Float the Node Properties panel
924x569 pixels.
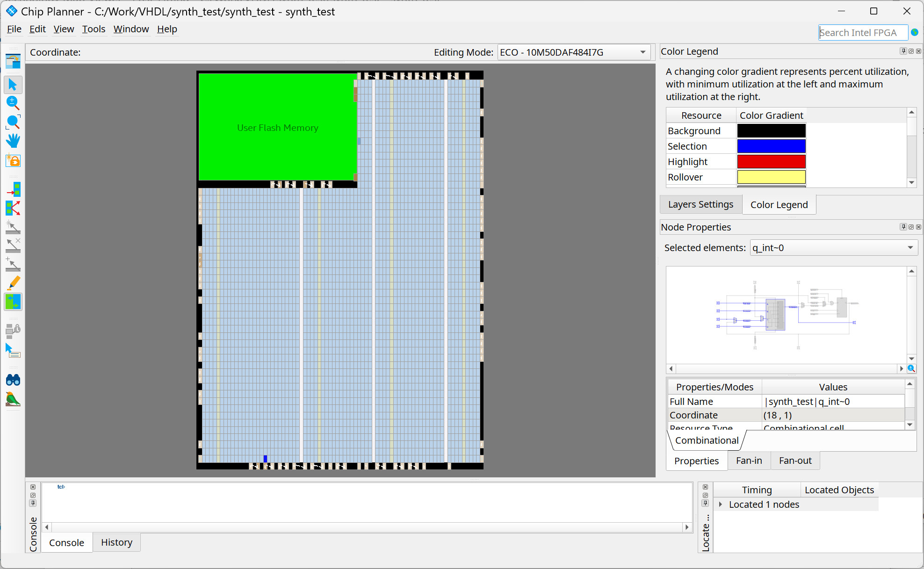click(x=911, y=227)
